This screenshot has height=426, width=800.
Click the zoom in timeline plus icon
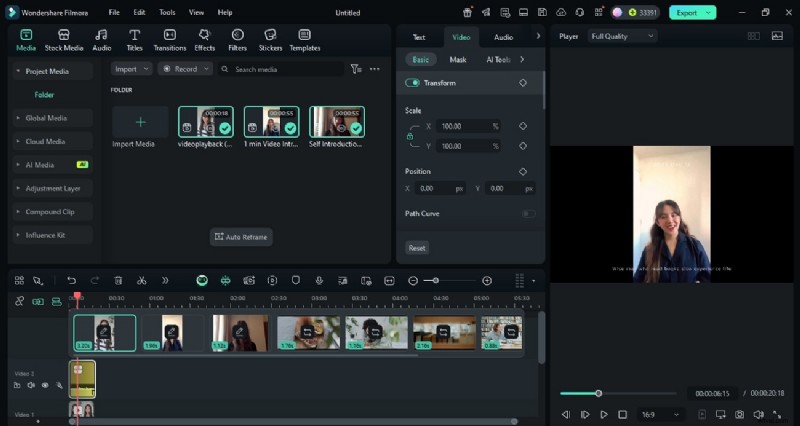(487, 281)
